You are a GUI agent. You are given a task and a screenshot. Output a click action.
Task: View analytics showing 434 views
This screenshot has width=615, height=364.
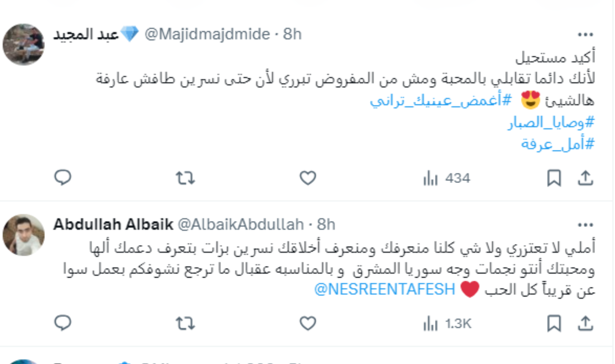pyautogui.click(x=447, y=178)
